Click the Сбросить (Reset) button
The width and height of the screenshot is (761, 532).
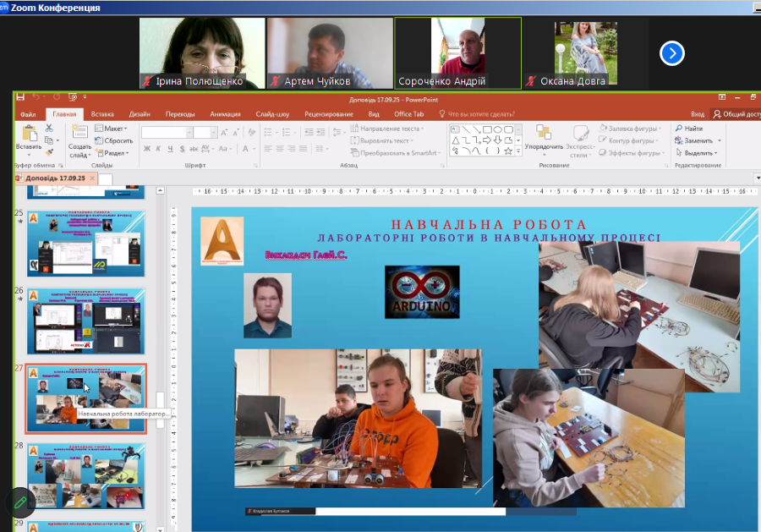click(x=116, y=140)
